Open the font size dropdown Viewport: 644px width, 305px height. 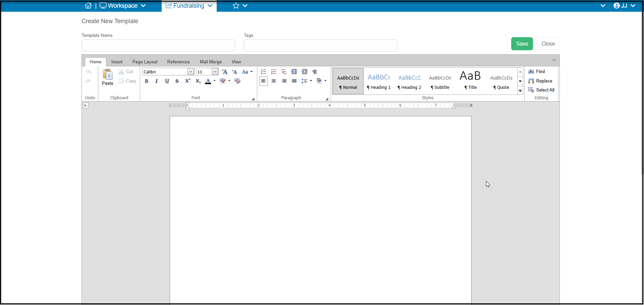click(215, 72)
